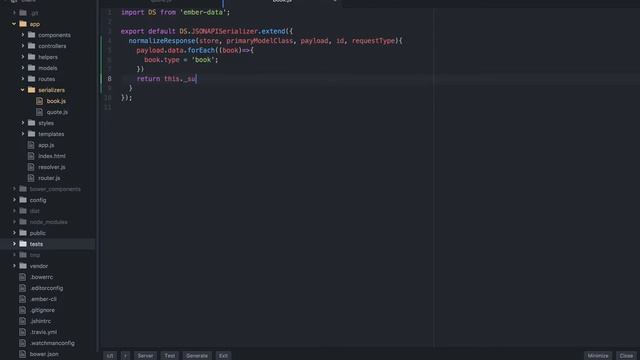640x360 pixels.
Task: Click the router.js file icon
Action: click(x=31, y=178)
